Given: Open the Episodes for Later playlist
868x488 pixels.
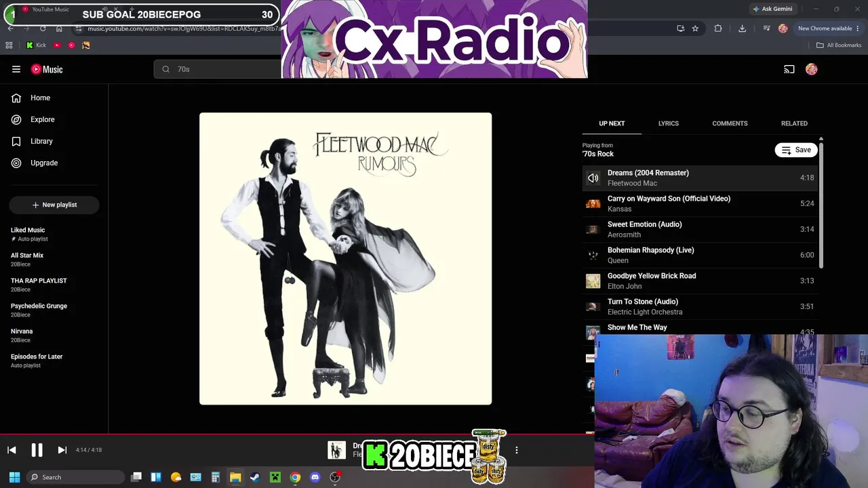Looking at the screenshot, I should click(54, 361).
